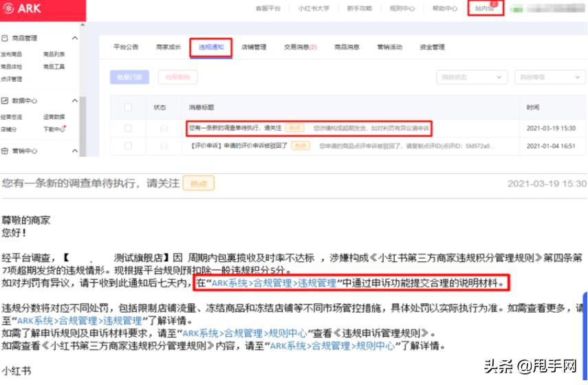Viewport: 588px width, 385px height.
Task: Switch to the 商家成长 tab
Action: pos(168,47)
